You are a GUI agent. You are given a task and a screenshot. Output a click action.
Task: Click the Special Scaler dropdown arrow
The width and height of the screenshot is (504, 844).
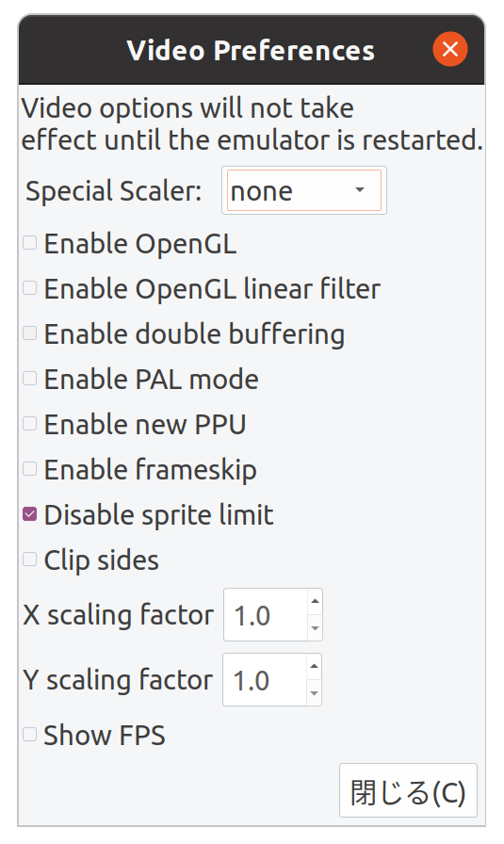click(360, 190)
